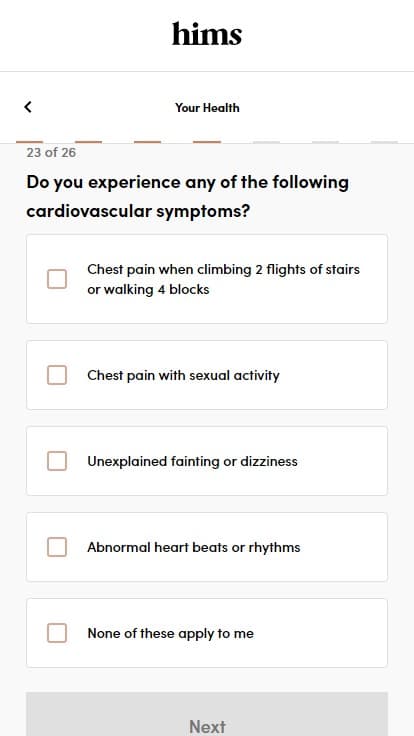Viewport: 414px width, 736px height.
Task: Click the first gray progress bar segment
Action: (266, 142)
